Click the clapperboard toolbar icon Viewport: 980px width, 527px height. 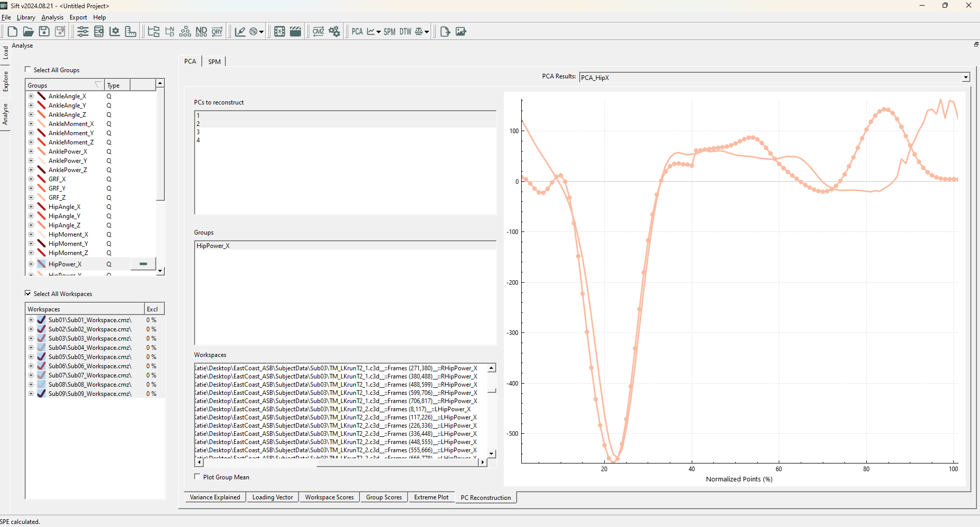tap(295, 31)
